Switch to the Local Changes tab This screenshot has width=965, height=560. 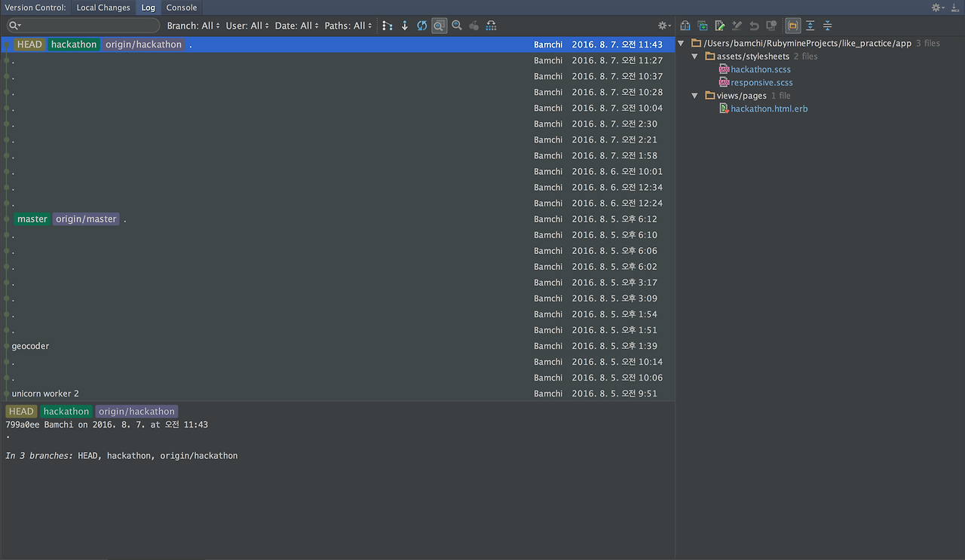(103, 8)
